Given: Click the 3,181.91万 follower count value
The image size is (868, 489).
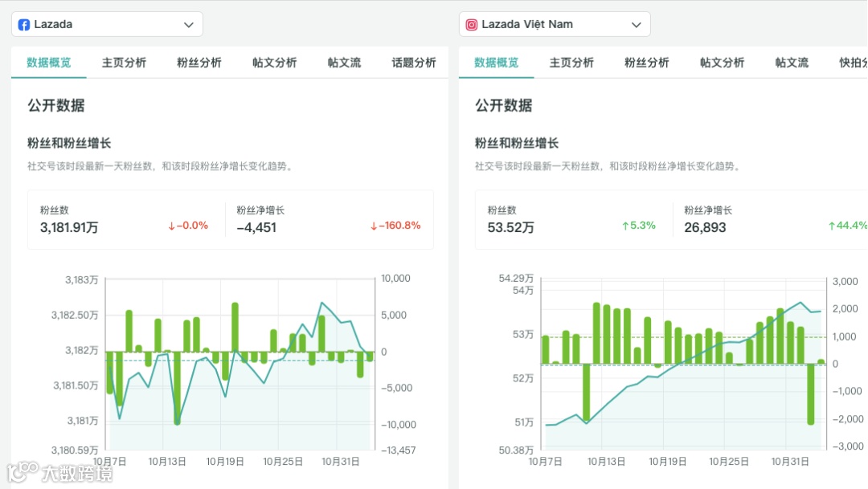Looking at the screenshot, I should coord(69,227).
